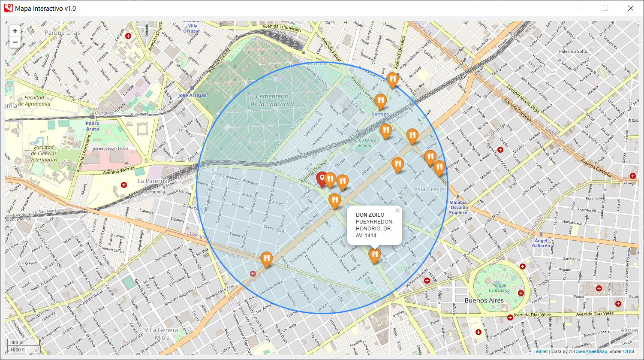644x360 pixels.
Task: Click the Villa Crespo neighborhood label
Action: click(x=430, y=189)
